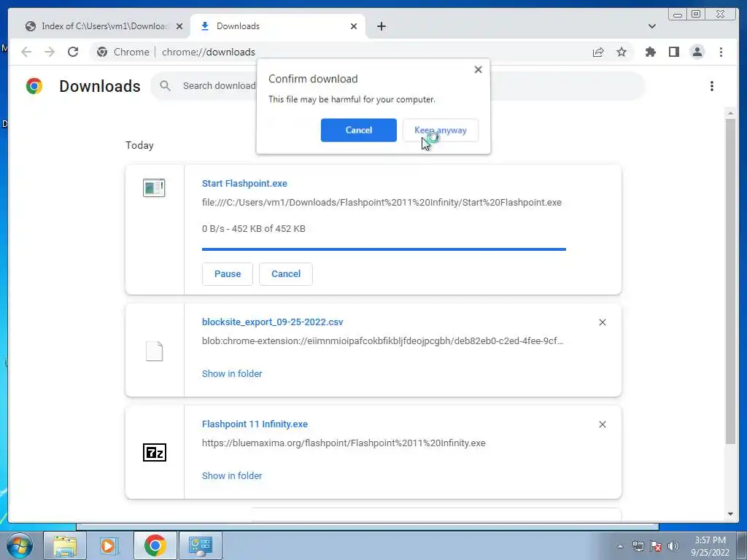Remove Flashpoint 11 Infinity.exe from list
The height and width of the screenshot is (560, 747).
click(602, 424)
